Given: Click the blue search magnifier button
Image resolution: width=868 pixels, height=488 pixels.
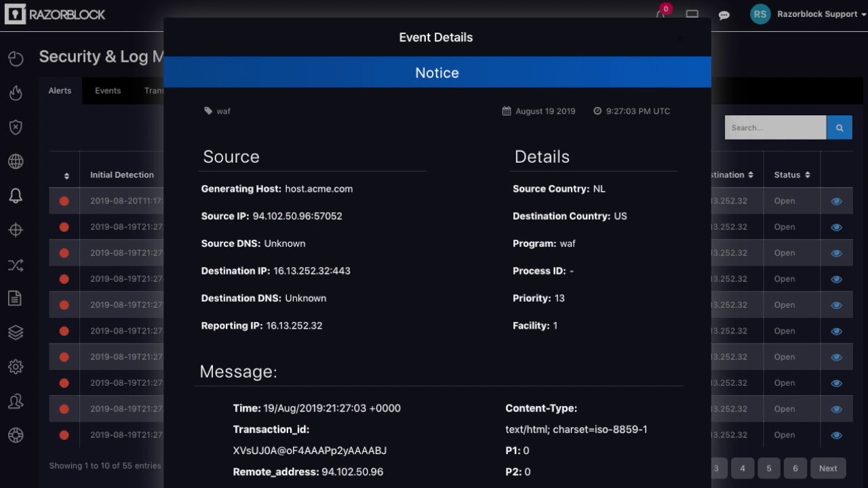Looking at the screenshot, I should click(x=839, y=127).
